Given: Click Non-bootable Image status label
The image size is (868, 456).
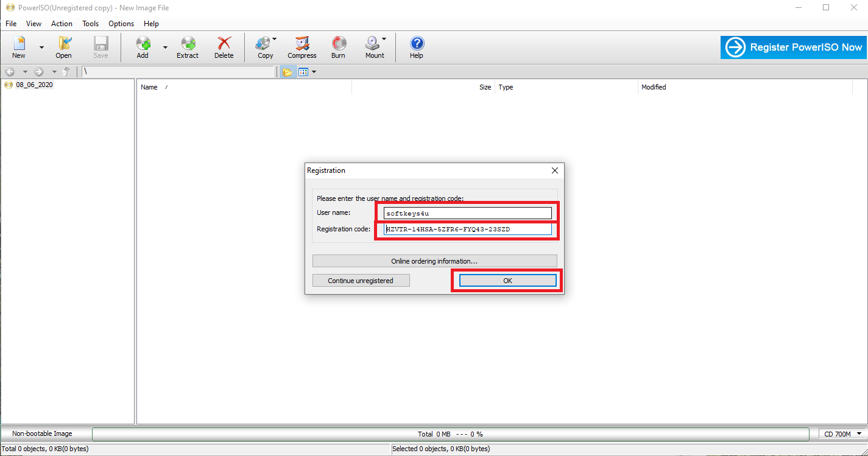Looking at the screenshot, I should [x=42, y=433].
